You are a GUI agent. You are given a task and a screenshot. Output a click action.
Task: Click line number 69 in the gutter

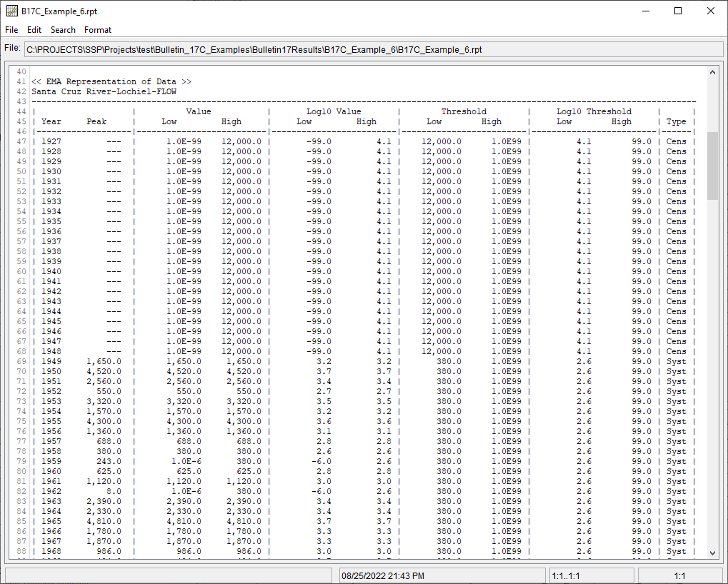(x=21, y=361)
